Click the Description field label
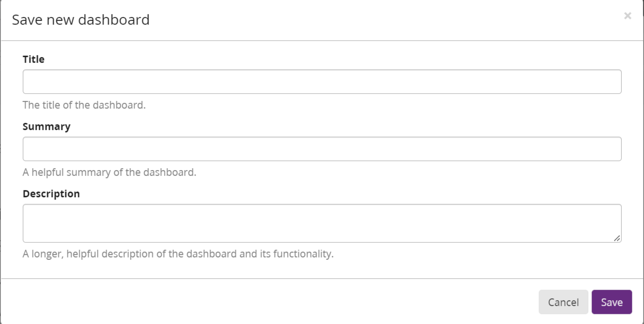This screenshot has width=644, height=324. [x=51, y=193]
